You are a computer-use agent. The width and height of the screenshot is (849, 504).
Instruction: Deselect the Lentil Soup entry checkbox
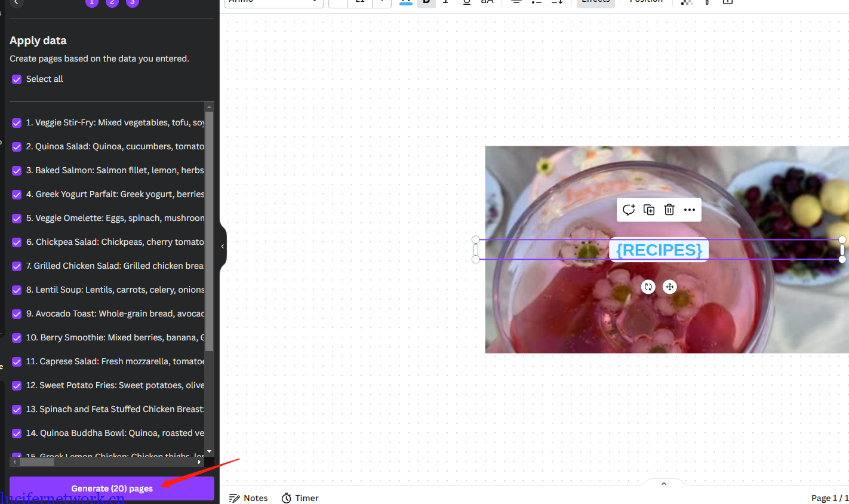(17, 290)
